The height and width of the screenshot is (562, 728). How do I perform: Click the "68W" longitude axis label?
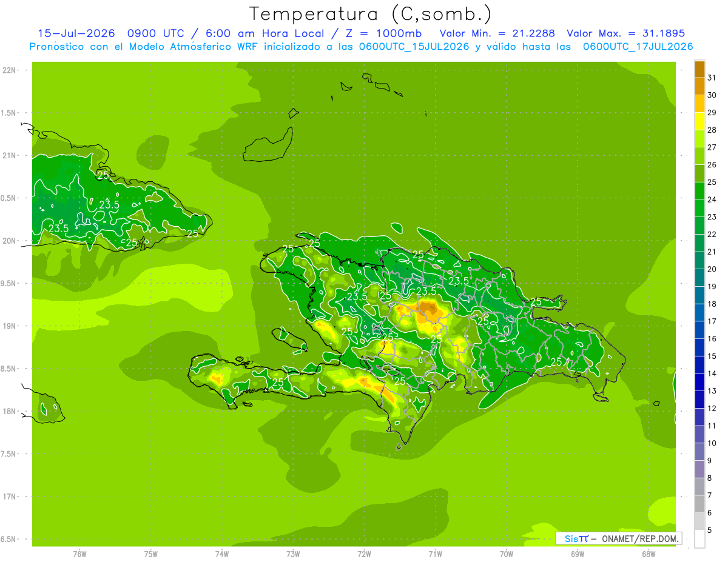tap(649, 554)
